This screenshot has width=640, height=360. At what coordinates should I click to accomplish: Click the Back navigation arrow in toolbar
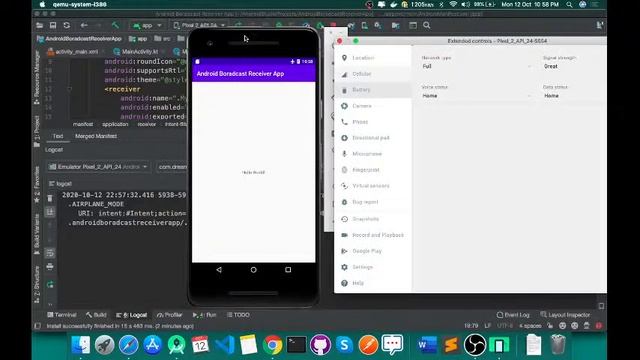[84, 25]
